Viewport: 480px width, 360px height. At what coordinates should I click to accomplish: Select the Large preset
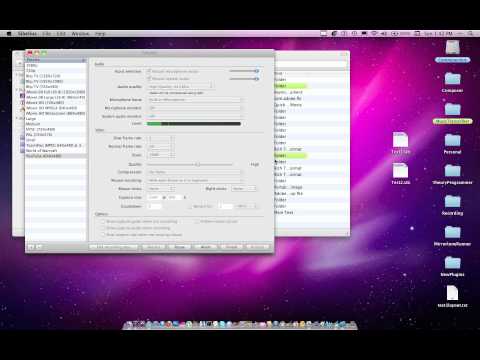point(56,119)
